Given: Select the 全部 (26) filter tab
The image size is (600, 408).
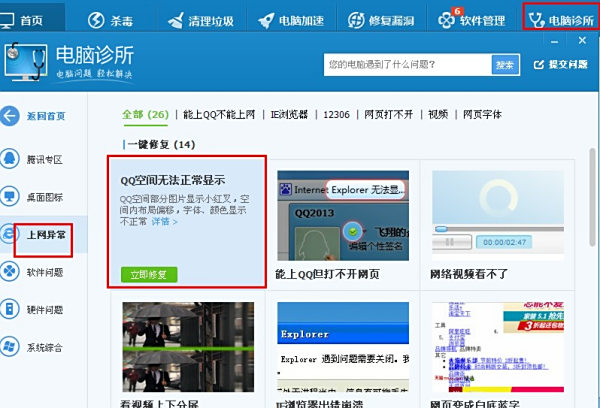Looking at the screenshot, I should pyautogui.click(x=145, y=114).
